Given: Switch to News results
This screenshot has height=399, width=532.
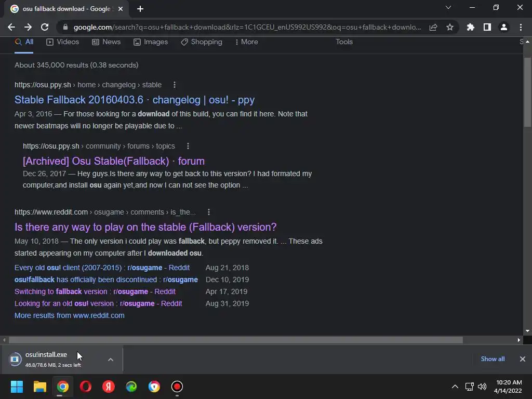Looking at the screenshot, I should coord(106,42).
